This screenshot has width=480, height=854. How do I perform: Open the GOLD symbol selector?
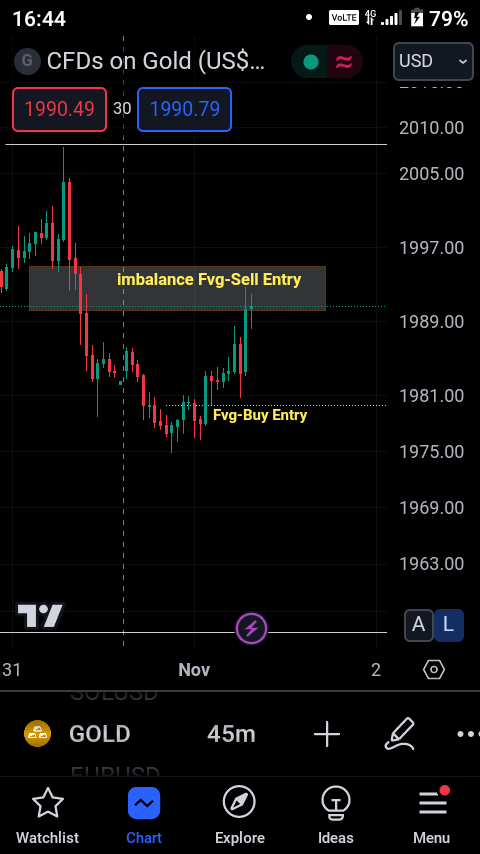coord(100,734)
